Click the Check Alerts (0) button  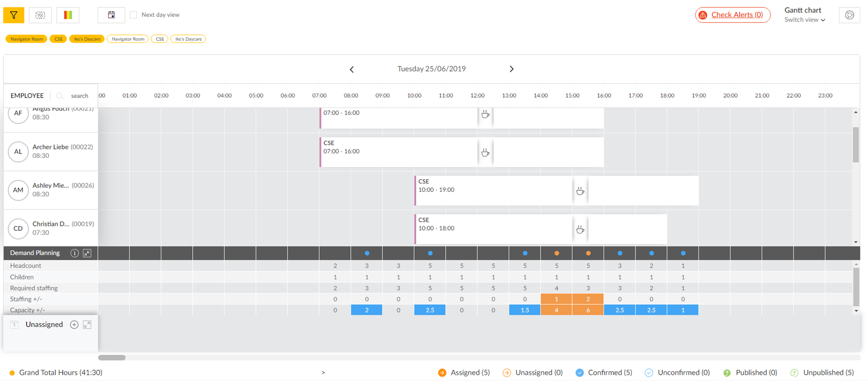(x=733, y=15)
